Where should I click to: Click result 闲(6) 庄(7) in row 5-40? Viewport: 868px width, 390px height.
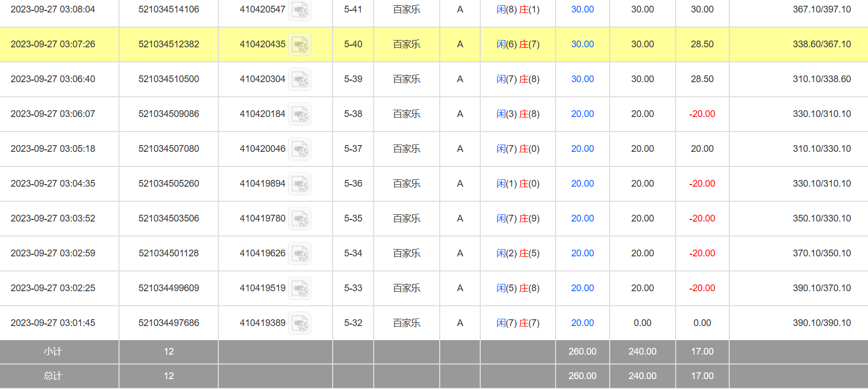coord(518,44)
